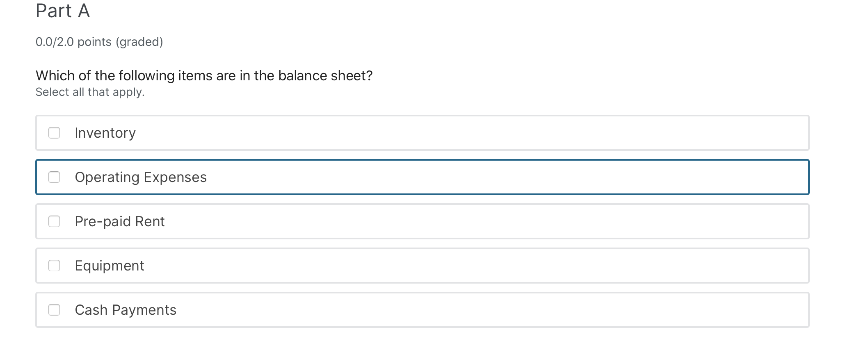Click the Equipment label text
Viewport: 868px width, 359px height.
tap(109, 266)
